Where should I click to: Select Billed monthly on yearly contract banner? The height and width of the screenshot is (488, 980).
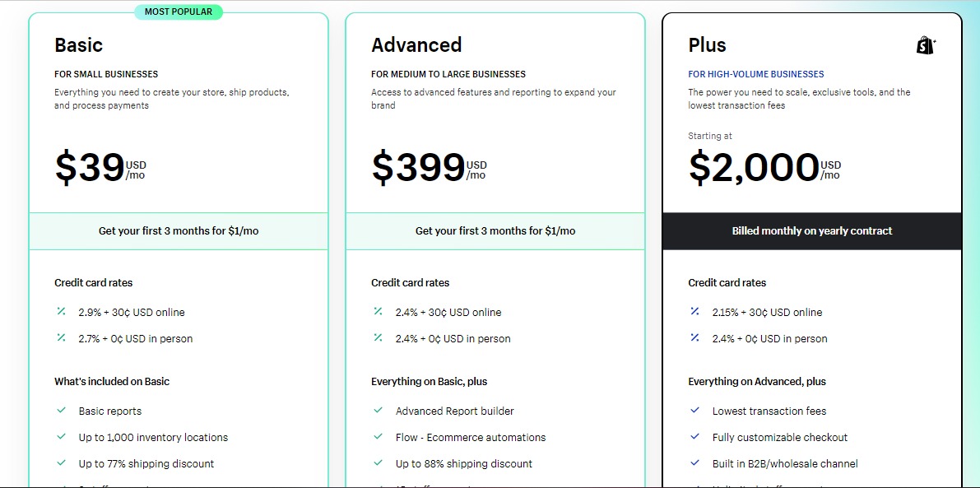point(811,231)
